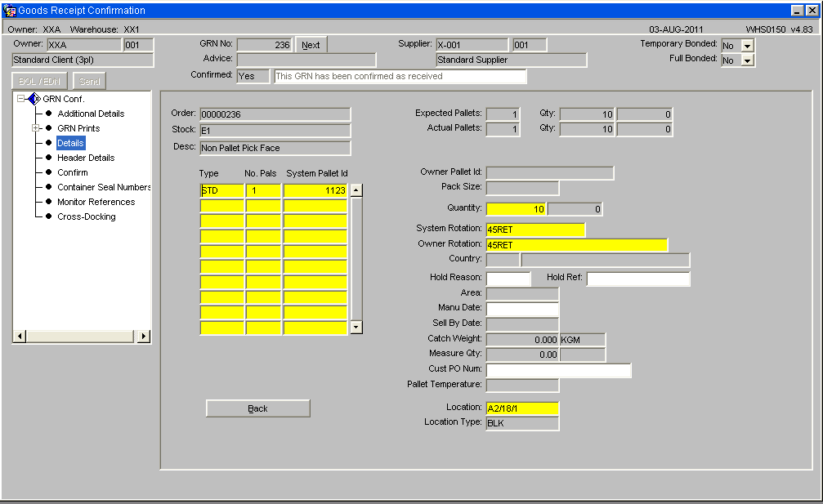The height and width of the screenshot is (504, 823).
Task: Click the System Rotation field 45RET
Action: click(535, 230)
